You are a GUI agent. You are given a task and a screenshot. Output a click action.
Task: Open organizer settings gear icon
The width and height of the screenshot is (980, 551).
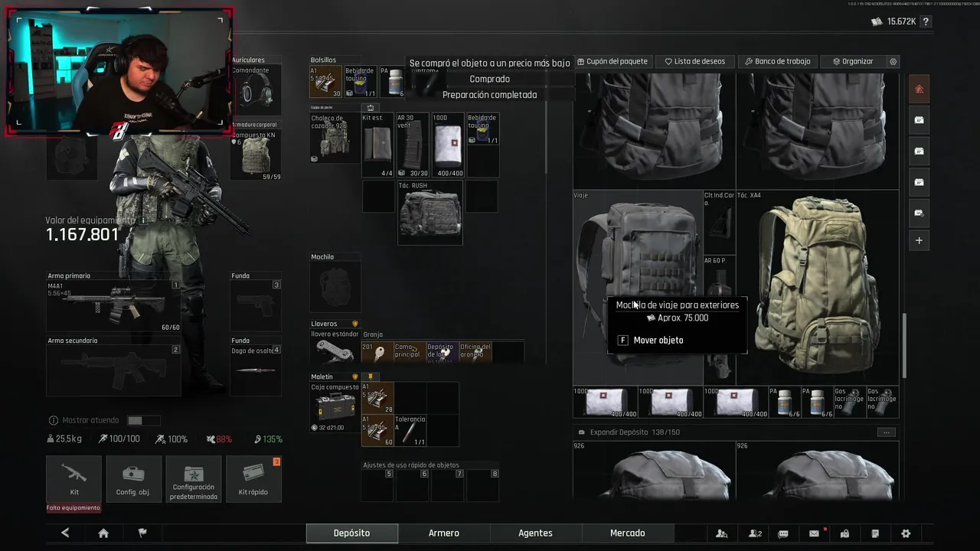tap(893, 61)
